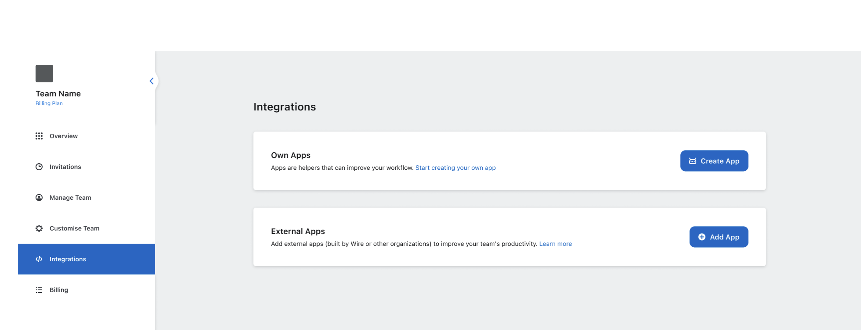This screenshot has height=330, width=868.
Task: Open Learn more about external apps
Action: [x=556, y=244]
